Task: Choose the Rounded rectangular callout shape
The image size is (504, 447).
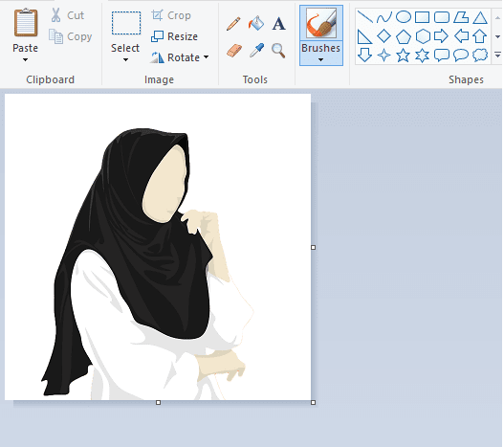Action: pos(441,55)
